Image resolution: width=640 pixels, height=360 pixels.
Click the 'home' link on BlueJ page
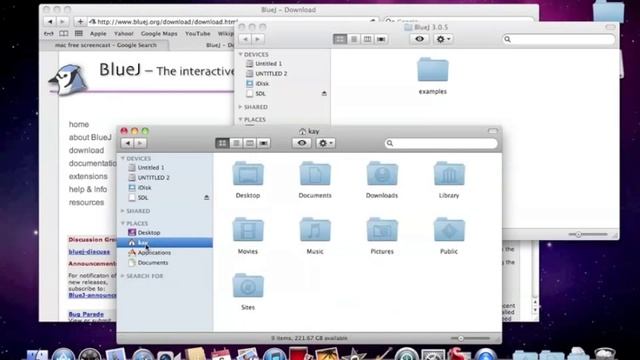(x=79, y=124)
